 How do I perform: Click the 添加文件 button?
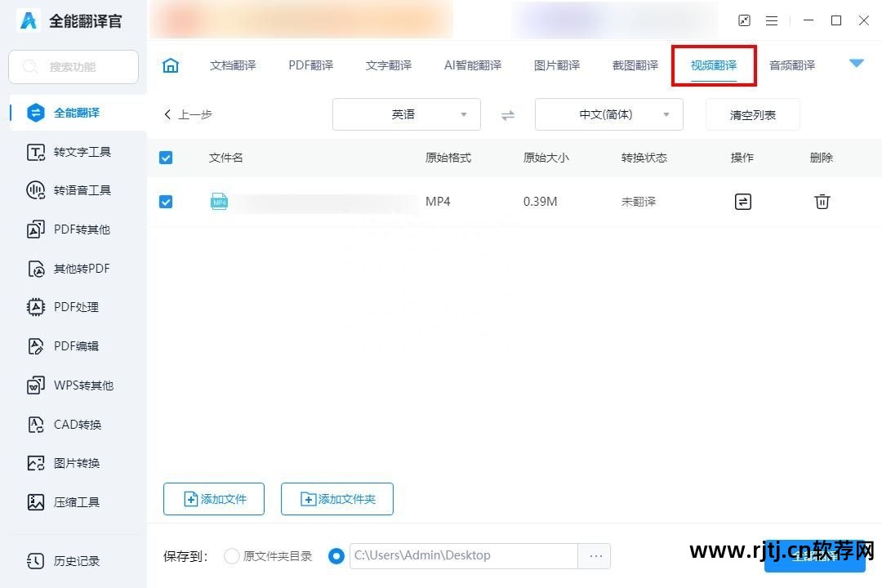214,499
